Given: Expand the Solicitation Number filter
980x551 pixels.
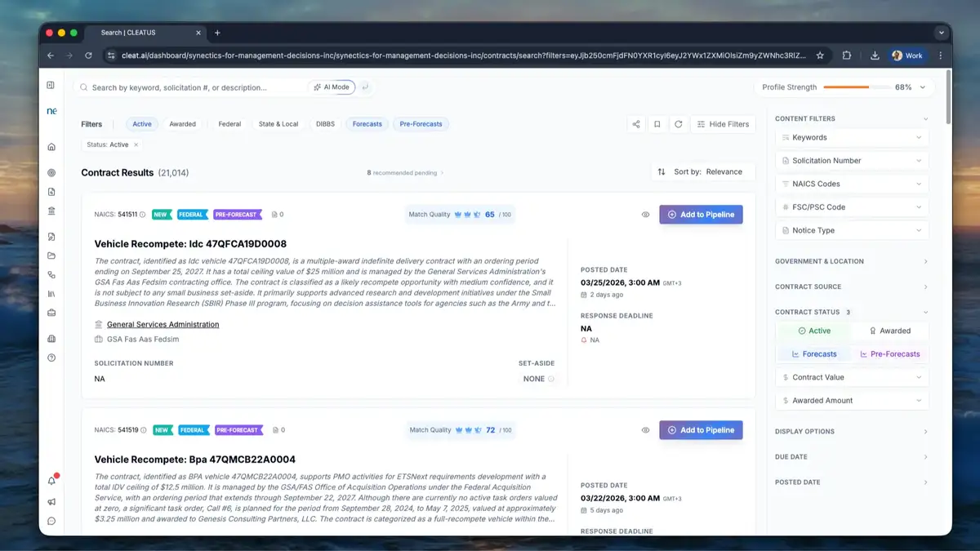Looking at the screenshot, I should pos(852,161).
